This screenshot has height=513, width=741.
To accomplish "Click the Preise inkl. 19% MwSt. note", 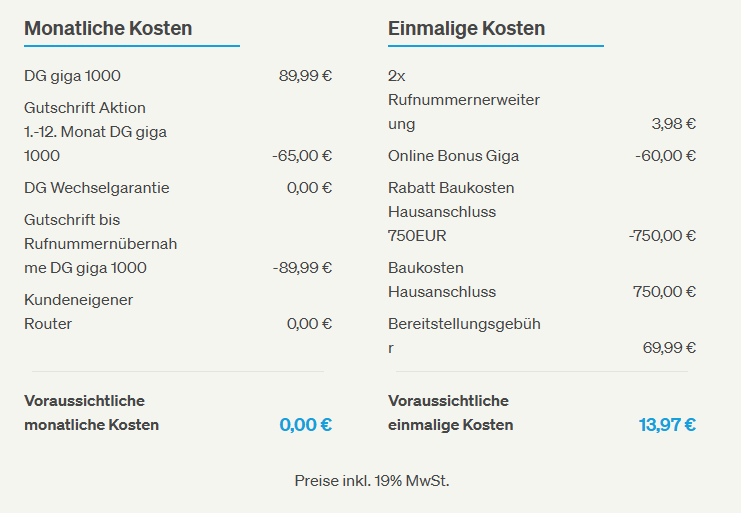I will (372, 481).
